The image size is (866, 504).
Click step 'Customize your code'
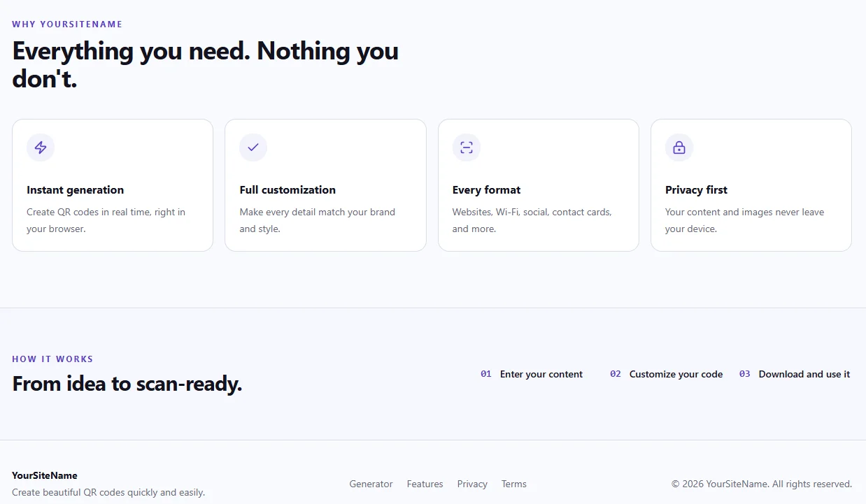(x=676, y=374)
